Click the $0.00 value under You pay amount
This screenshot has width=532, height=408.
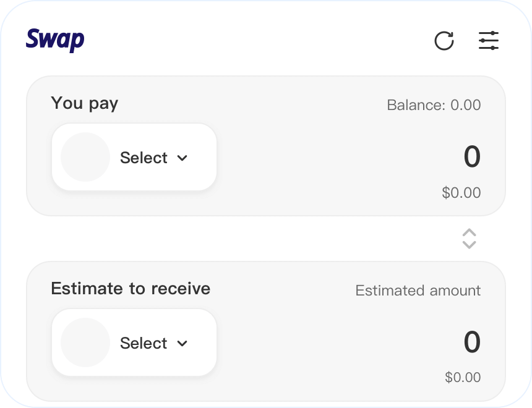461,193
